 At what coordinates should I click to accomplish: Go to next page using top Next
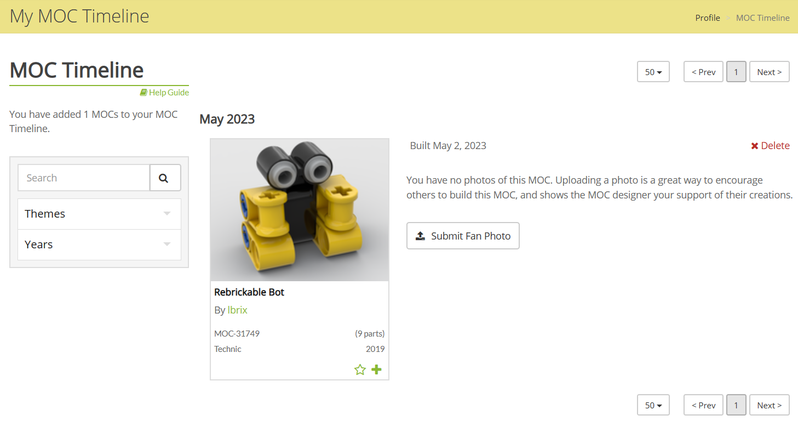(769, 72)
